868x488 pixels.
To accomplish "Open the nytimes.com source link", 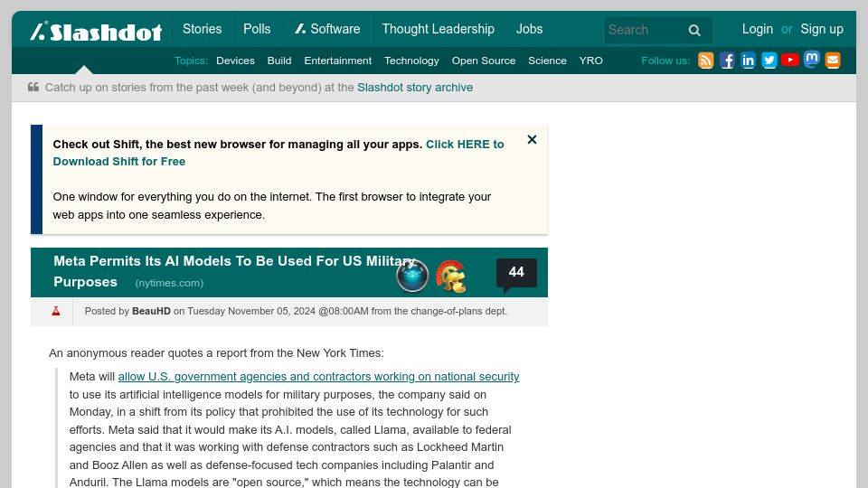I will pos(169,283).
